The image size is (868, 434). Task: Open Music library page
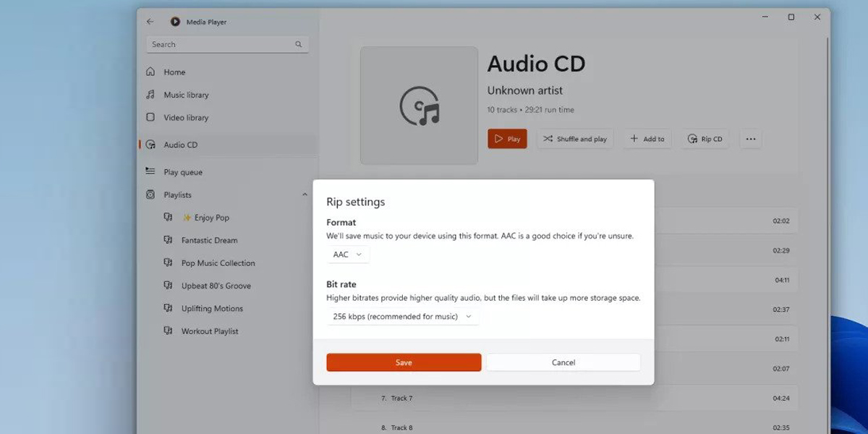coord(228,95)
